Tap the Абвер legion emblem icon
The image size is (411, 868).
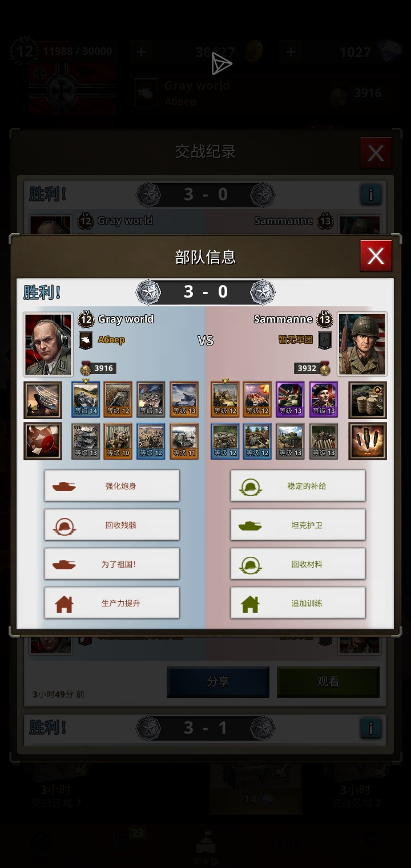[86, 340]
